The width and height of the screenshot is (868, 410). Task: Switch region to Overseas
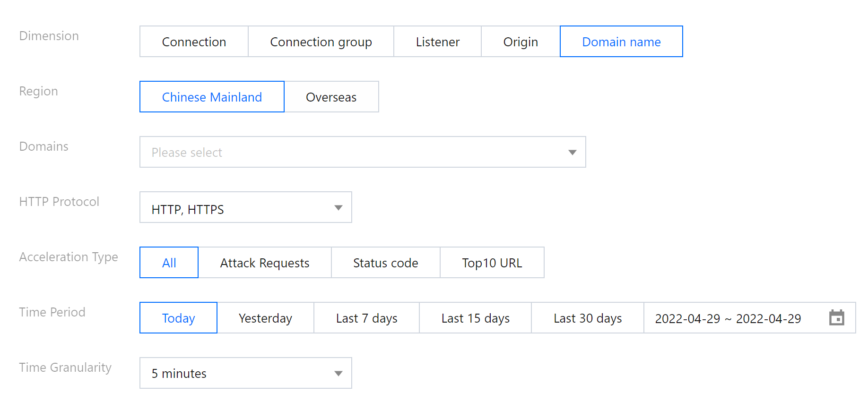click(x=331, y=97)
